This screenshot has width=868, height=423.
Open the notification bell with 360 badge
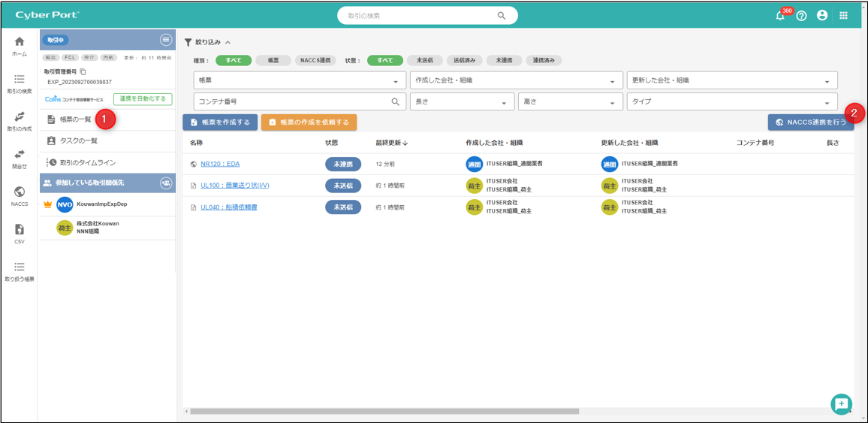tap(781, 16)
